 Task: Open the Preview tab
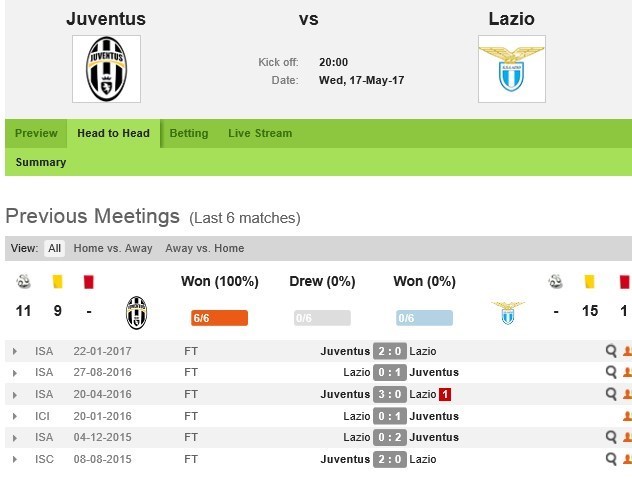click(36, 133)
